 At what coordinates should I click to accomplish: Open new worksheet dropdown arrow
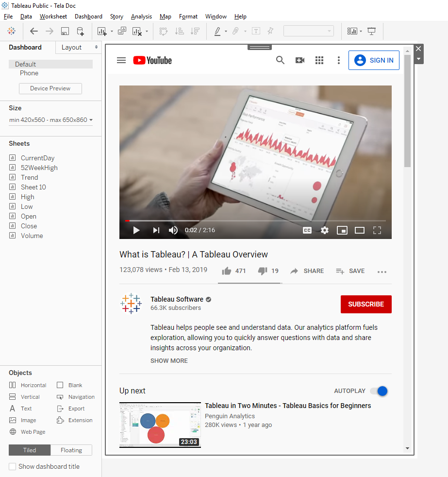point(112,32)
